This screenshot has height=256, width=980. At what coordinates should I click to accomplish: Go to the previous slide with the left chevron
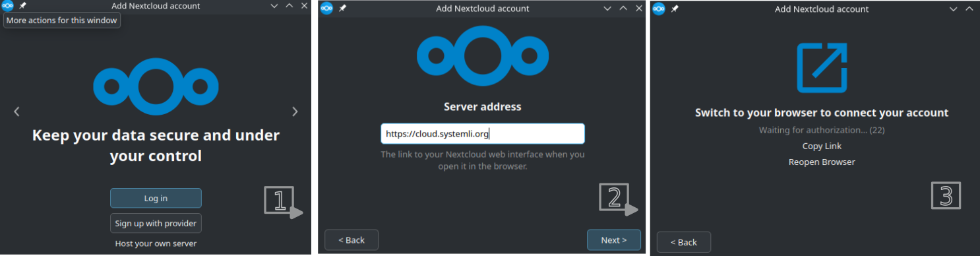pyautogui.click(x=17, y=112)
